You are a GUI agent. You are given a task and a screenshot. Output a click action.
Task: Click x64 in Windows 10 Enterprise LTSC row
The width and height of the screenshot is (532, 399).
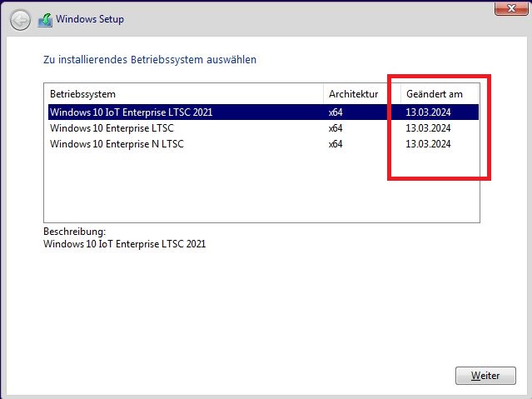pos(336,128)
